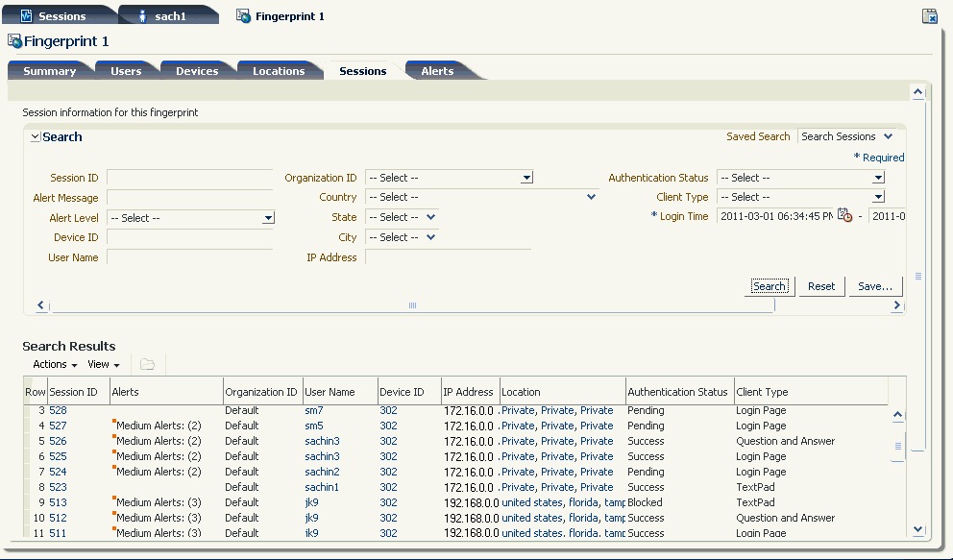Click the Fingerprint 1 top tab icon
The width and height of the screenshot is (953, 560).
tap(243, 15)
